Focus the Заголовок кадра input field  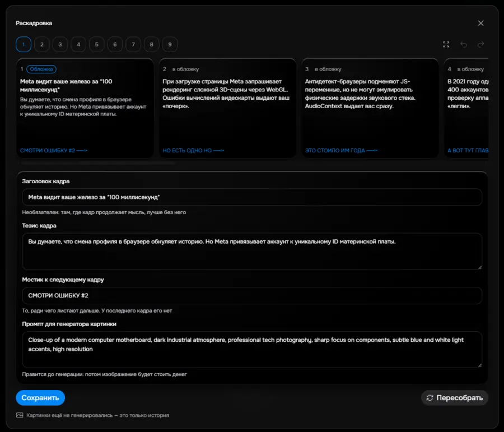coord(252,197)
